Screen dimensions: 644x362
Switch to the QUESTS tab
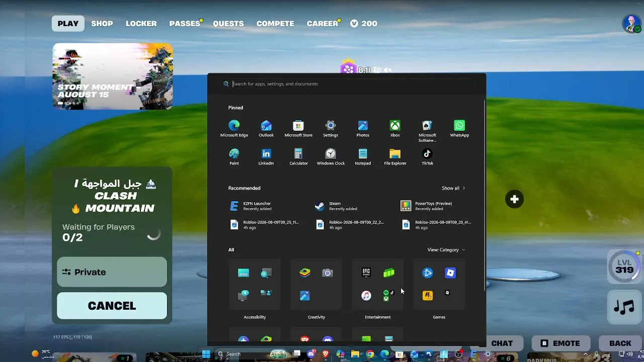(x=228, y=24)
